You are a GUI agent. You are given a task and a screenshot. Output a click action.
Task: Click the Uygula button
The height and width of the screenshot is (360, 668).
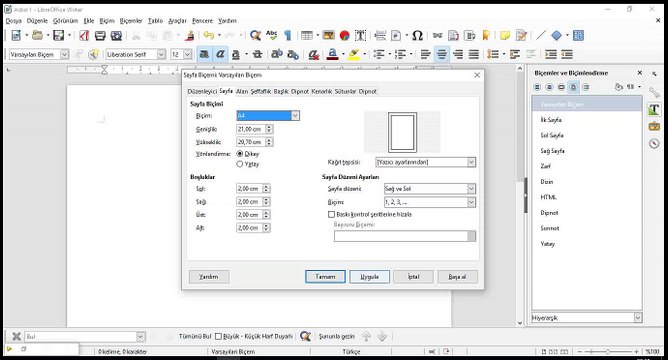click(x=369, y=277)
